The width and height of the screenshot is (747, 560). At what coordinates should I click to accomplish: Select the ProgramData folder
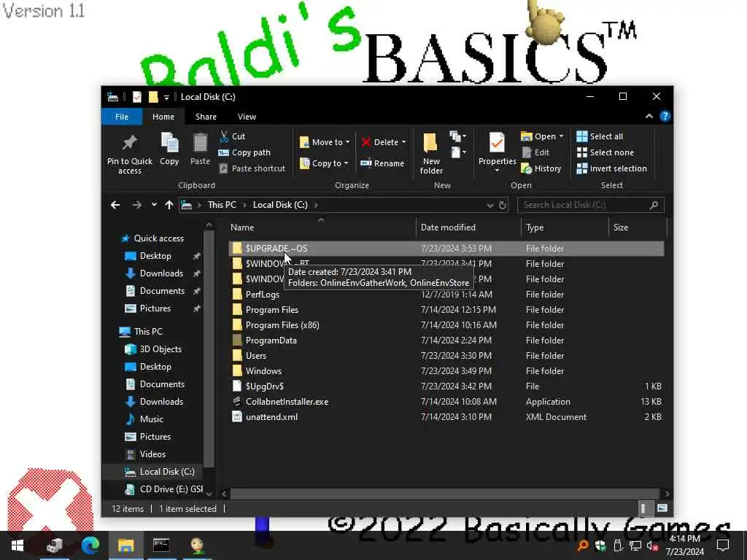pos(446,341)
